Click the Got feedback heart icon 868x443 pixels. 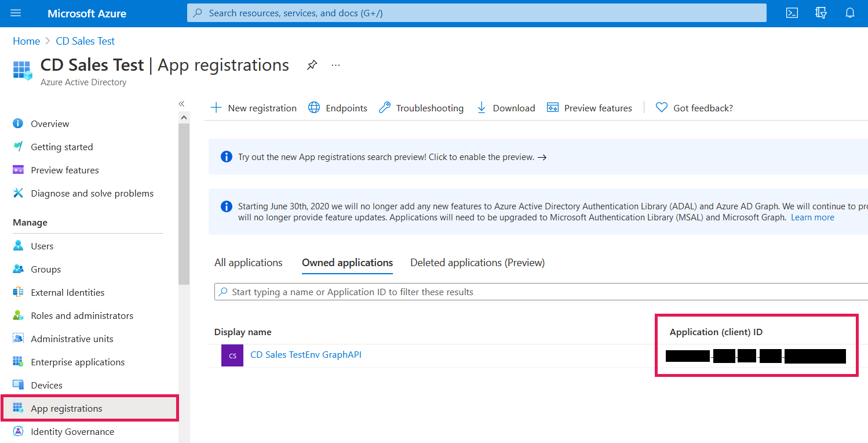coord(662,108)
